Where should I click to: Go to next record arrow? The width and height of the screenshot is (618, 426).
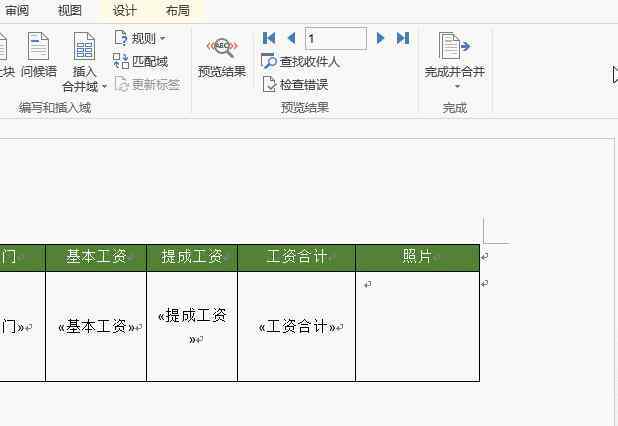pyautogui.click(x=380, y=38)
